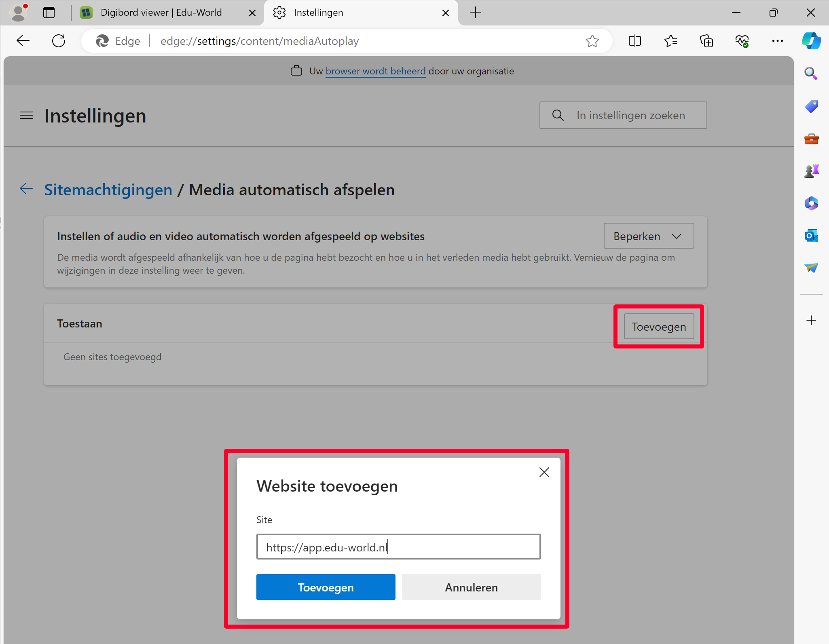Click the Copilot icon in the toolbar
The width and height of the screenshot is (829, 644).
click(811, 41)
